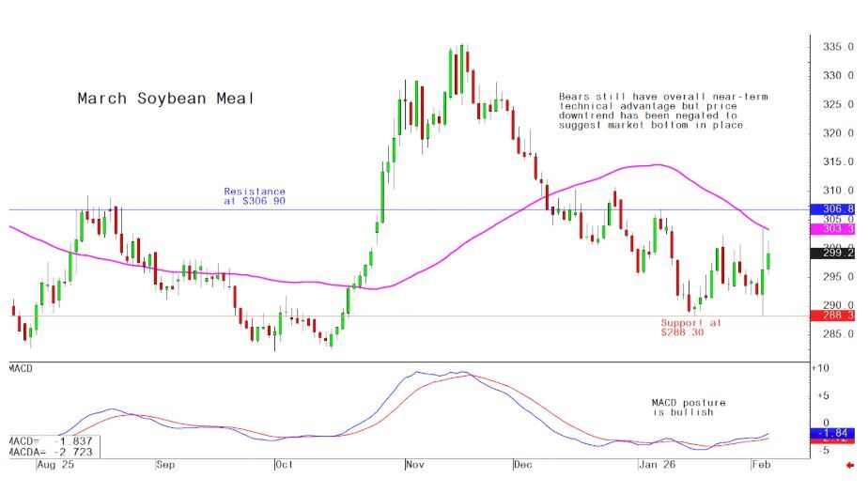This screenshot has width=868, height=493.
Task: Click the Support at $288.30 label
Action: 690,327
